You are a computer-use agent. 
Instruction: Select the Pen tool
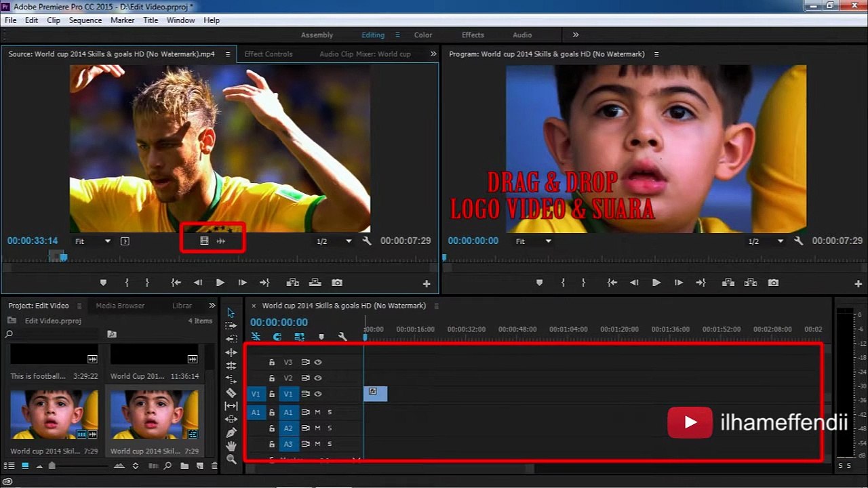(231, 432)
